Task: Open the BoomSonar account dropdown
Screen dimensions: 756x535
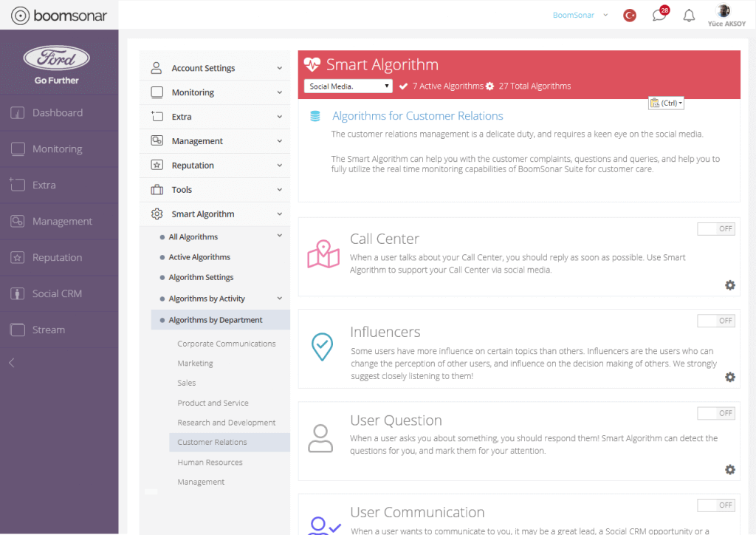Action: 580,16
